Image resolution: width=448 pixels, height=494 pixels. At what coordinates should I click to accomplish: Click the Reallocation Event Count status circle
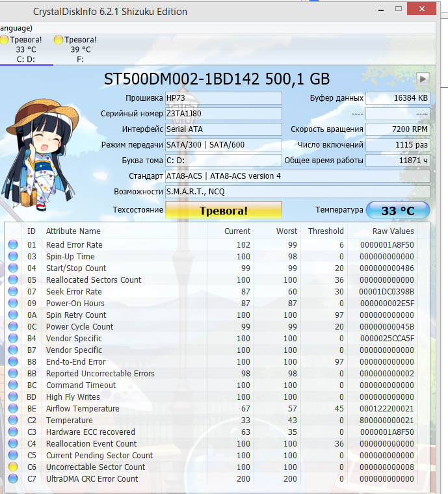click(x=13, y=443)
